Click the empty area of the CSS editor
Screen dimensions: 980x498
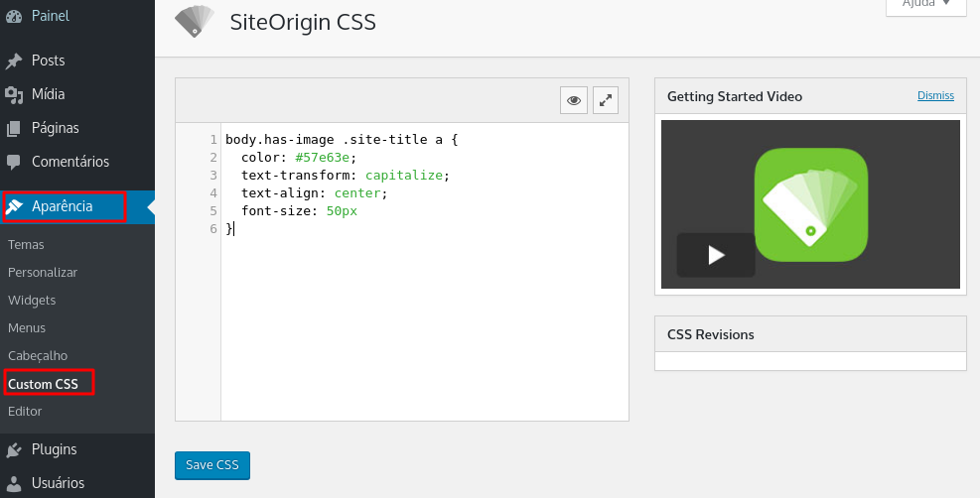pyautogui.click(x=424, y=327)
